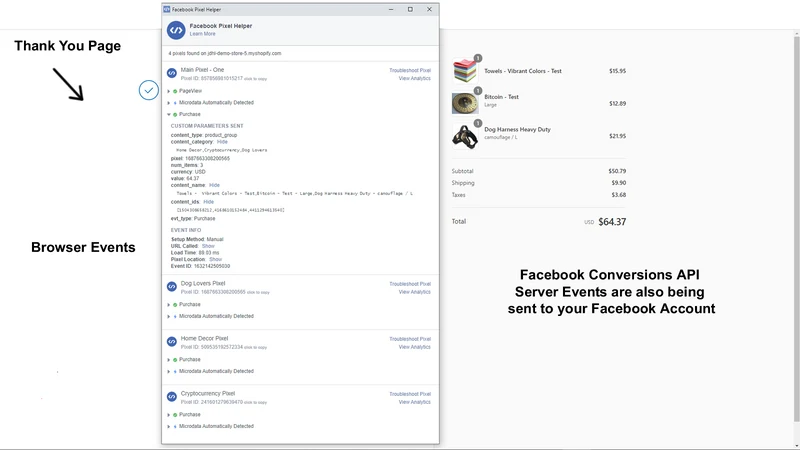Copy Cryptocurrency Pixel ID 241601279639470
The width and height of the screenshot is (800, 450).
click(255, 403)
